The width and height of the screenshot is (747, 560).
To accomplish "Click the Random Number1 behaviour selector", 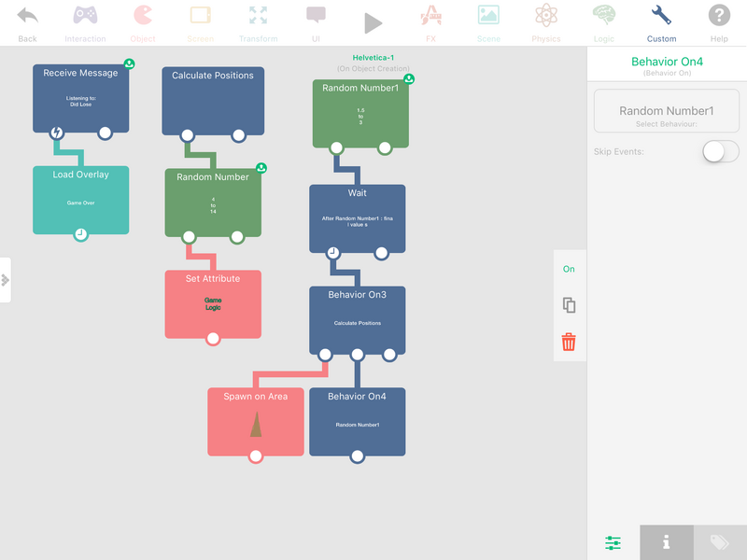I will click(x=667, y=110).
